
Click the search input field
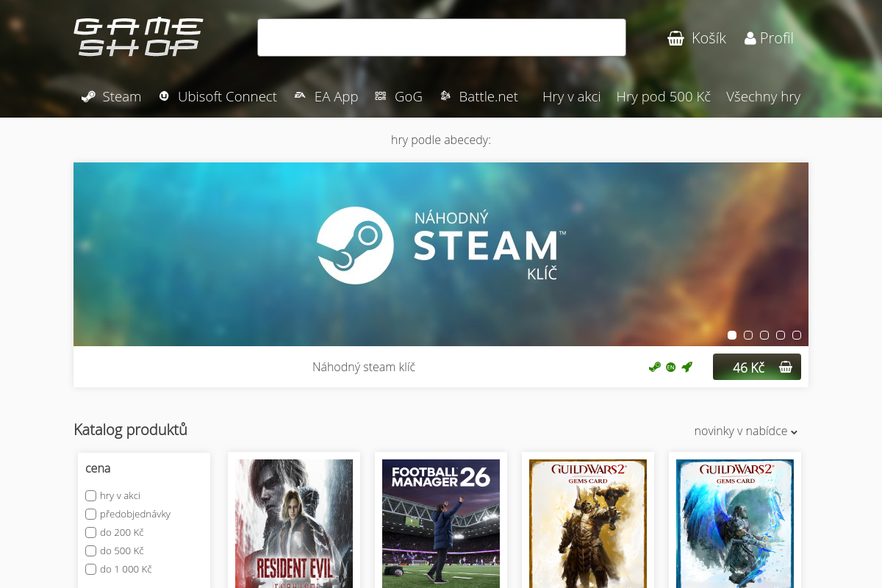[x=441, y=37]
